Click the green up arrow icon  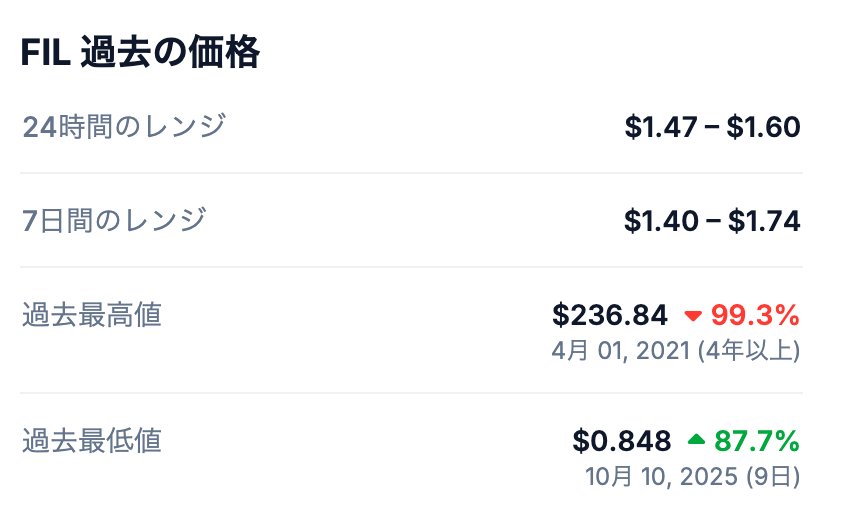697,440
